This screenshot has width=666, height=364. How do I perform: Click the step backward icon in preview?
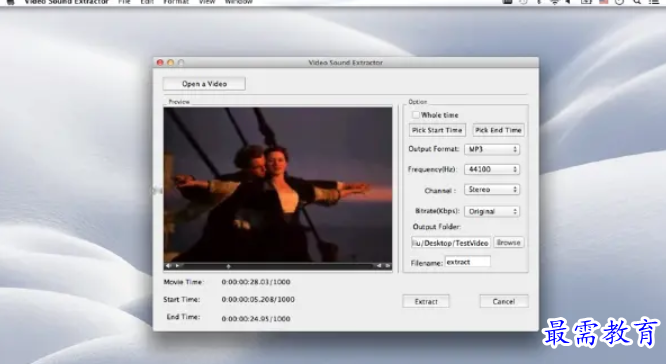(378, 266)
